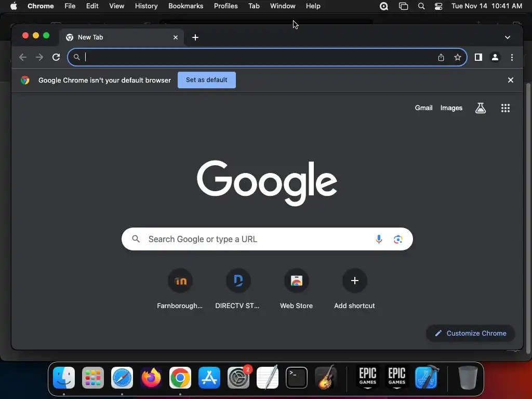Open the Web Store shortcut
Screen dimensions: 532x399
click(x=296, y=288)
